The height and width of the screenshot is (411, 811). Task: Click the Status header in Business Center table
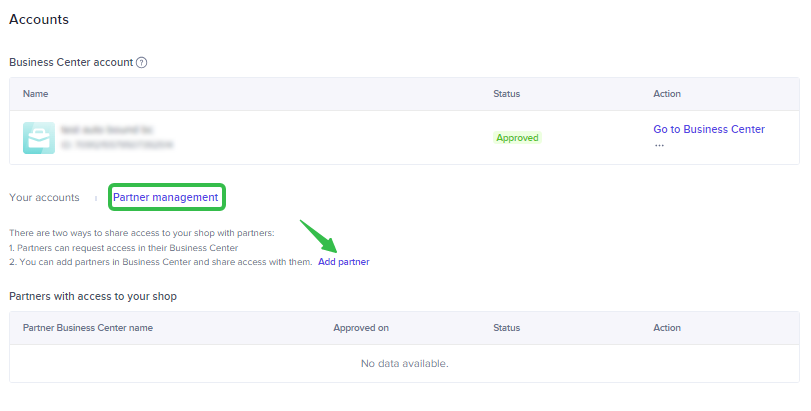[x=506, y=94]
